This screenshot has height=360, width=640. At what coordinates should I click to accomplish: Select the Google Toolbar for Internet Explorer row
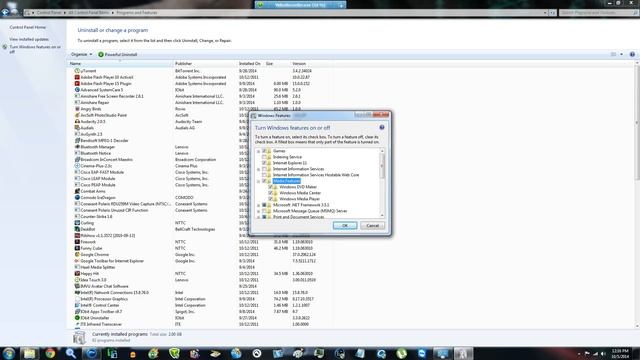tap(200, 261)
